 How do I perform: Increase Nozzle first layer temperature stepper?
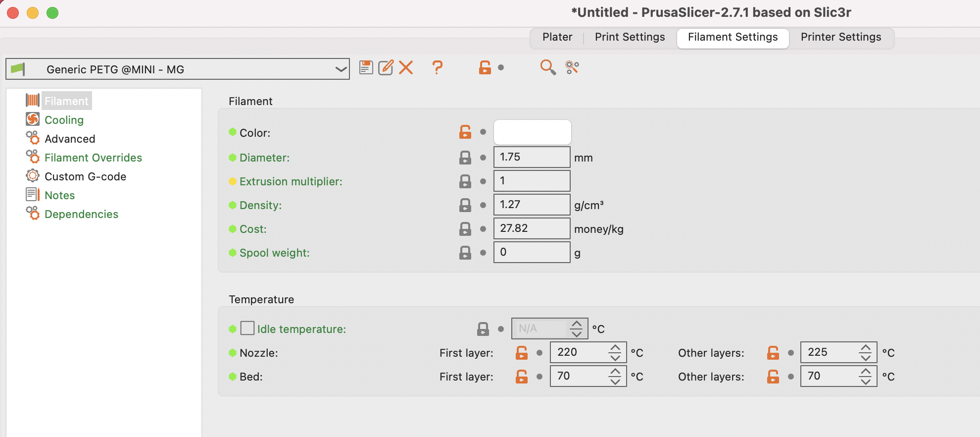(615, 348)
